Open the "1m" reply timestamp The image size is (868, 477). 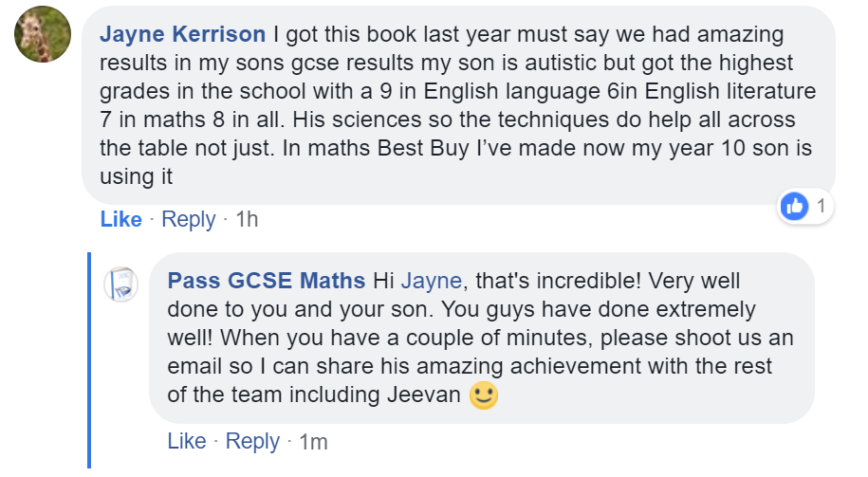coord(313,441)
